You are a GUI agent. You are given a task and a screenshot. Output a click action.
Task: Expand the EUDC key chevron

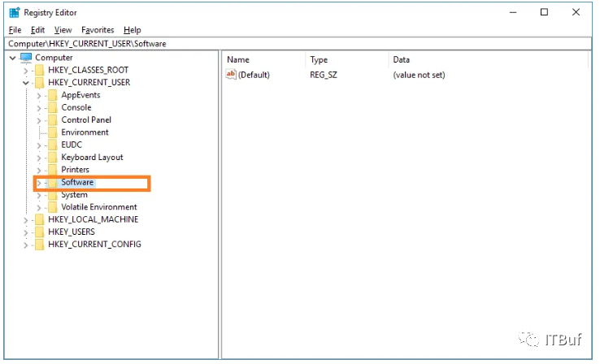point(39,145)
